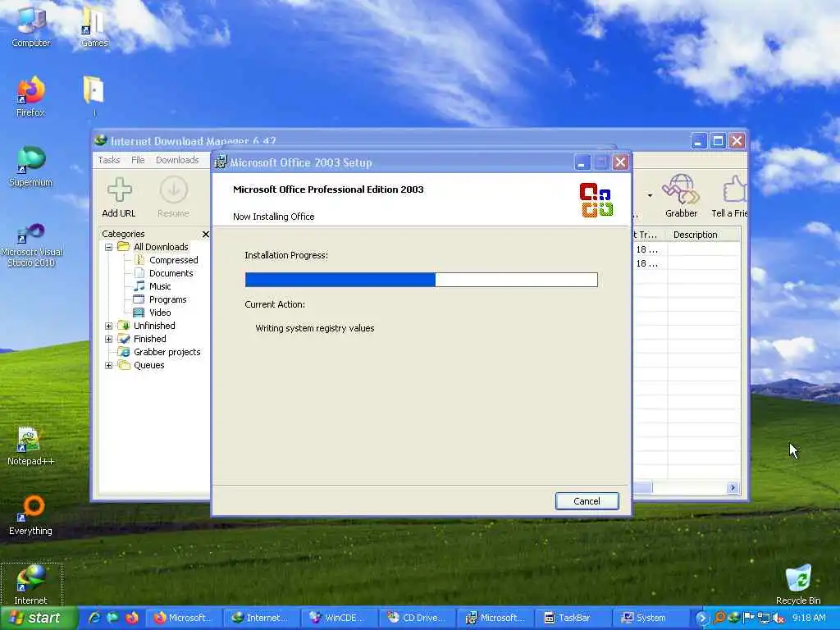Open the Recycle Bin

798,584
